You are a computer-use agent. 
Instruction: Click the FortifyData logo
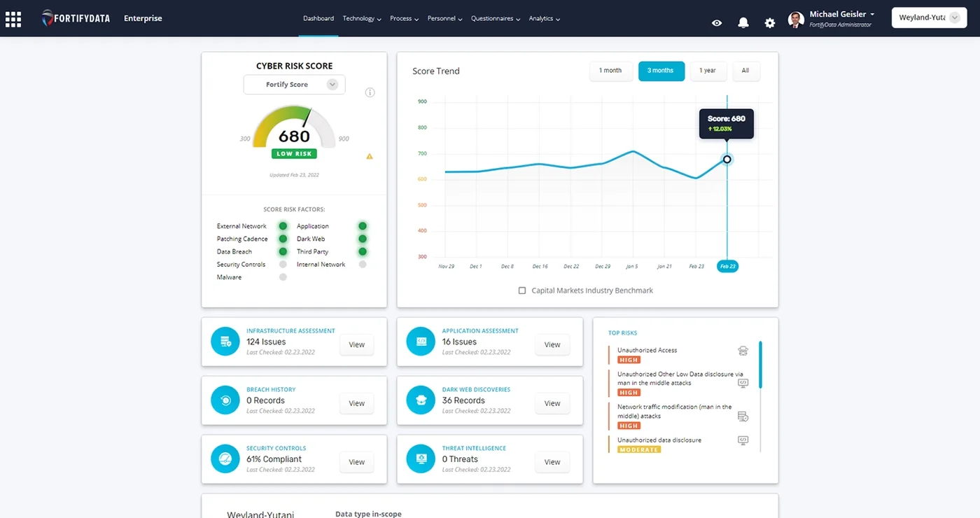(76, 18)
